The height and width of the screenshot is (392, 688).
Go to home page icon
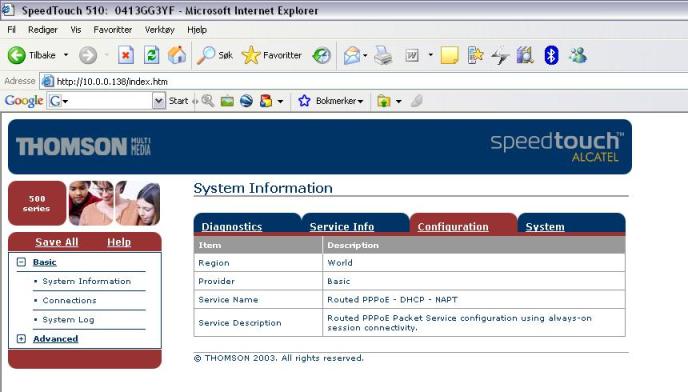point(177,55)
